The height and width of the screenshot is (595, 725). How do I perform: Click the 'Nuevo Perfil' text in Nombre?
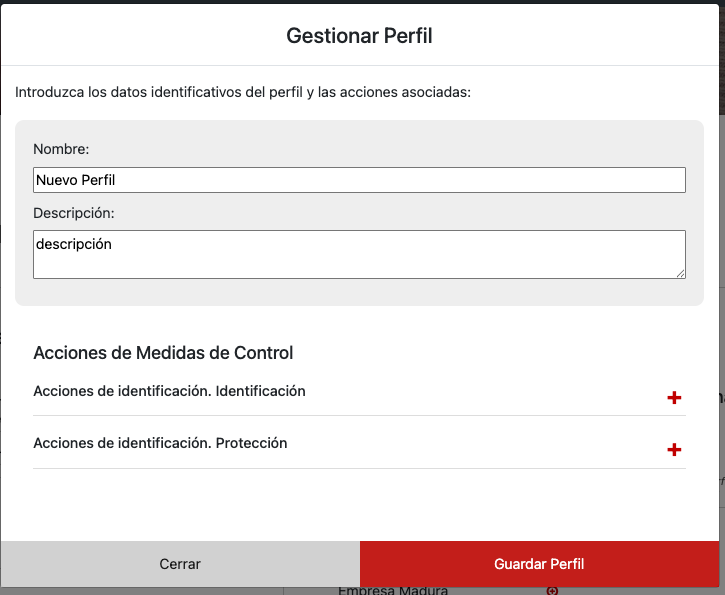point(75,180)
